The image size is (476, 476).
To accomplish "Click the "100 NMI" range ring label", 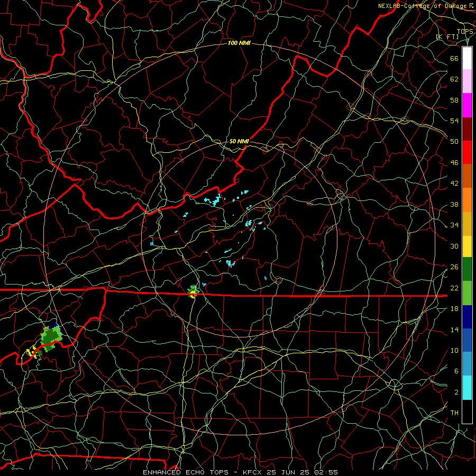I will (239, 43).
